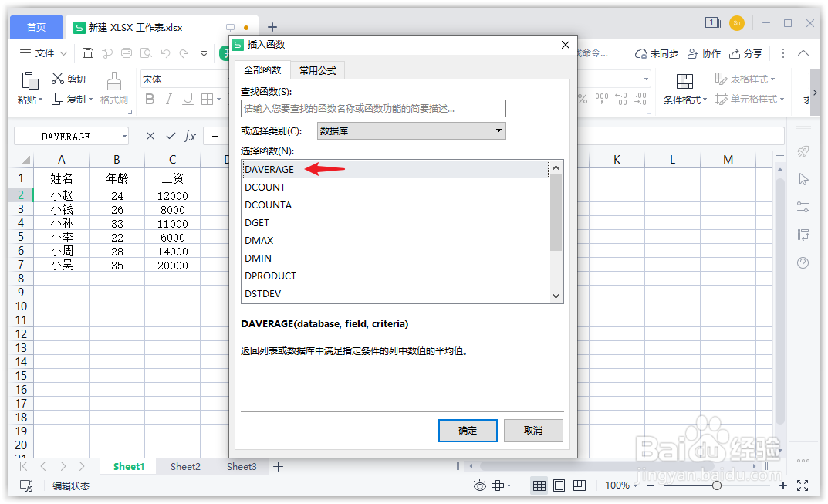Click the Print Preview icon
This screenshot has height=504, width=828.
click(146, 52)
